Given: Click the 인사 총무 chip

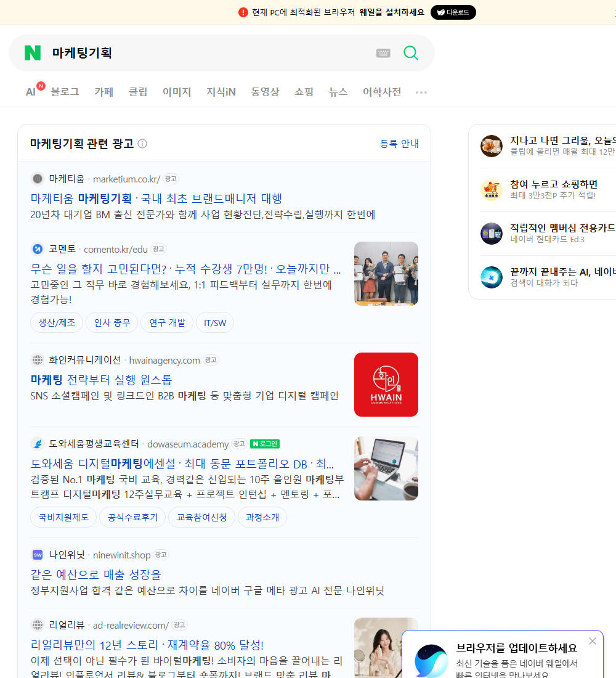Looking at the screenshot, I should (112, 322).
